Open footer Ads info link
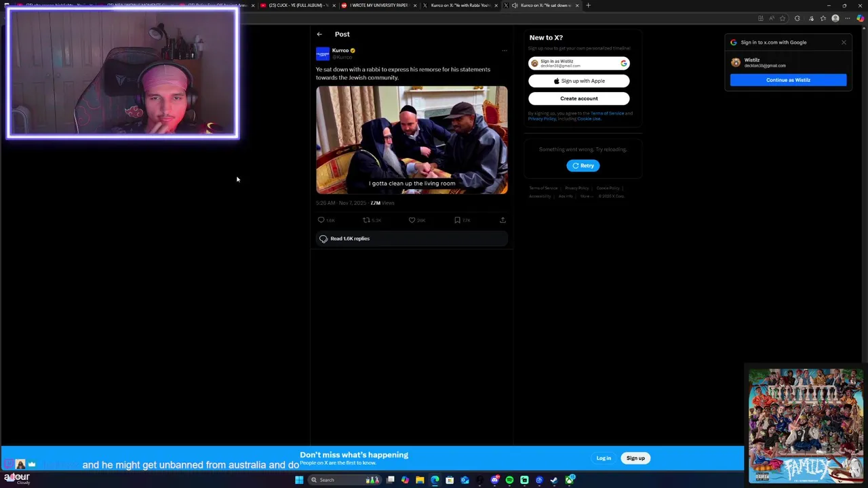The image size is (868, 488). point(566,196)
